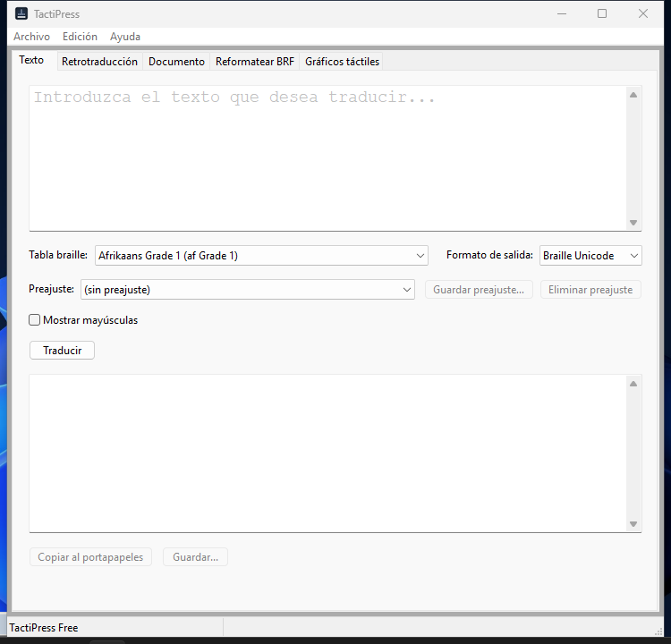The width and height of the screenshot is (671, 644).
Task: Maximize the TactiPress window
Action: (x=602, y=13)
